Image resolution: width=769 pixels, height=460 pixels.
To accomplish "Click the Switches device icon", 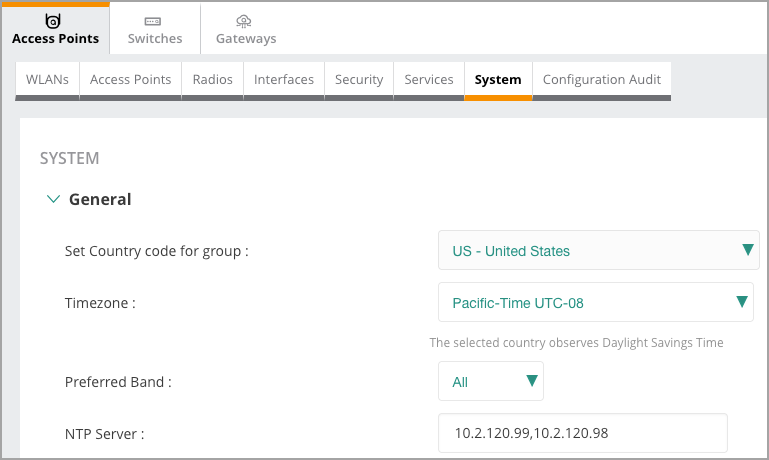I will 154,20.
